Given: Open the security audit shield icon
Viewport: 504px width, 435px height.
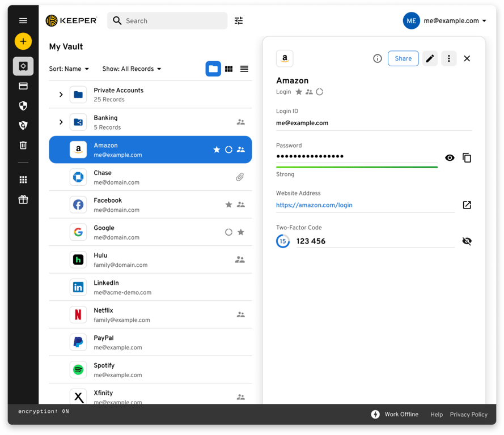Looking at the screenshot, I should [x=23, y=105].
